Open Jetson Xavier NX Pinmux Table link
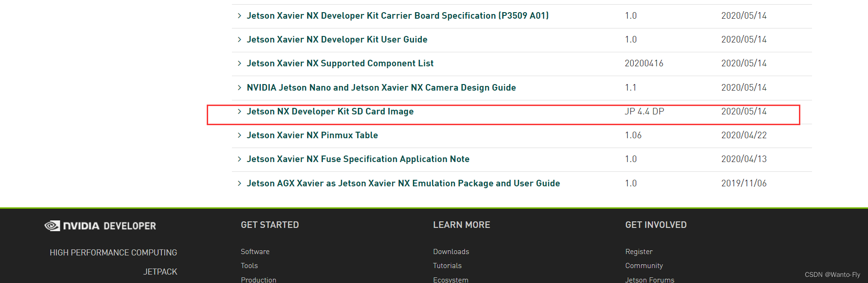Screen dimensions: 868x283 coord(312,135)
